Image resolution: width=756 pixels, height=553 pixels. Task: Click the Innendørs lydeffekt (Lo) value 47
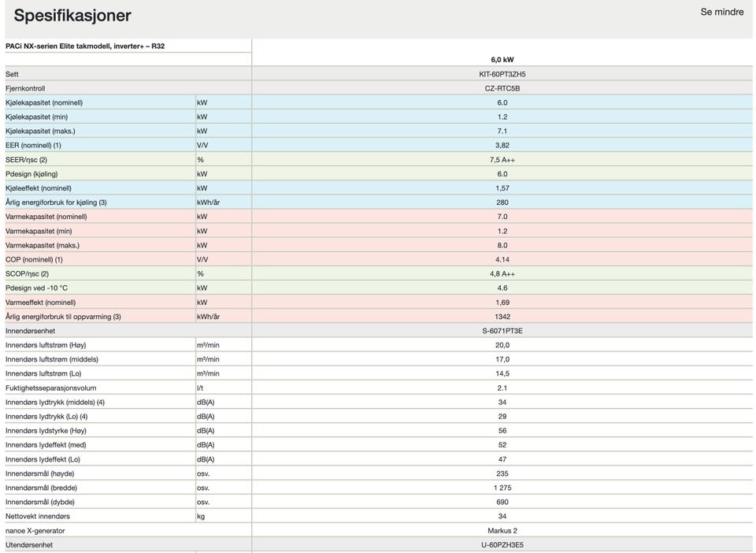click(502, 459)
